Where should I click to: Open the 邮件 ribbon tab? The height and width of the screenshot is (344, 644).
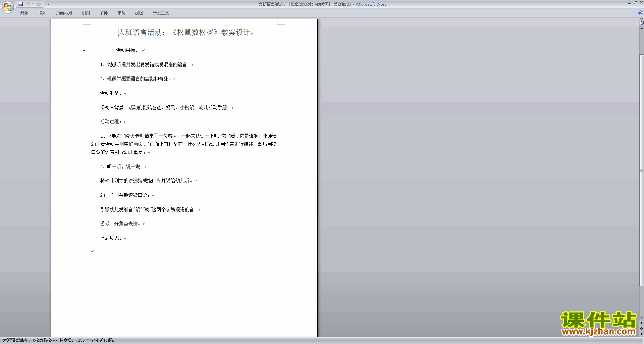coord(104,13)
